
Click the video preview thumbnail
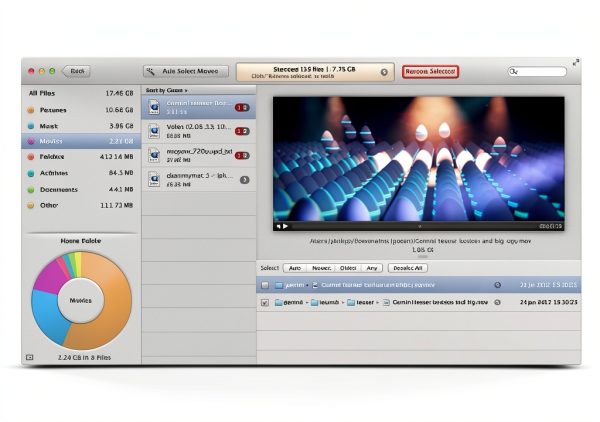coord(419,159)
